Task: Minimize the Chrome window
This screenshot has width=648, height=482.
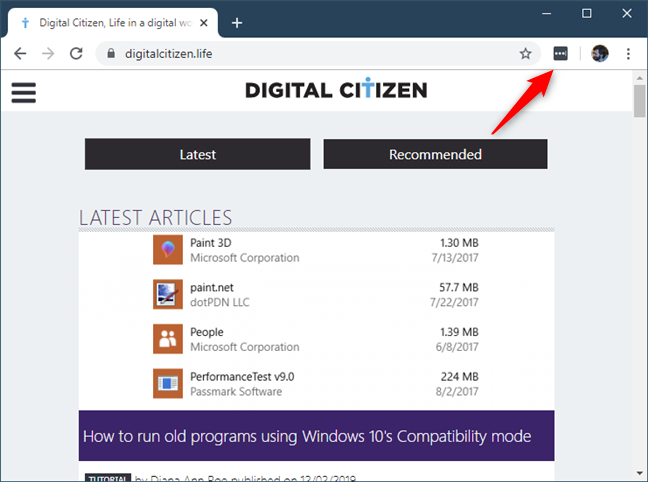Action: [x=546, y=14]
